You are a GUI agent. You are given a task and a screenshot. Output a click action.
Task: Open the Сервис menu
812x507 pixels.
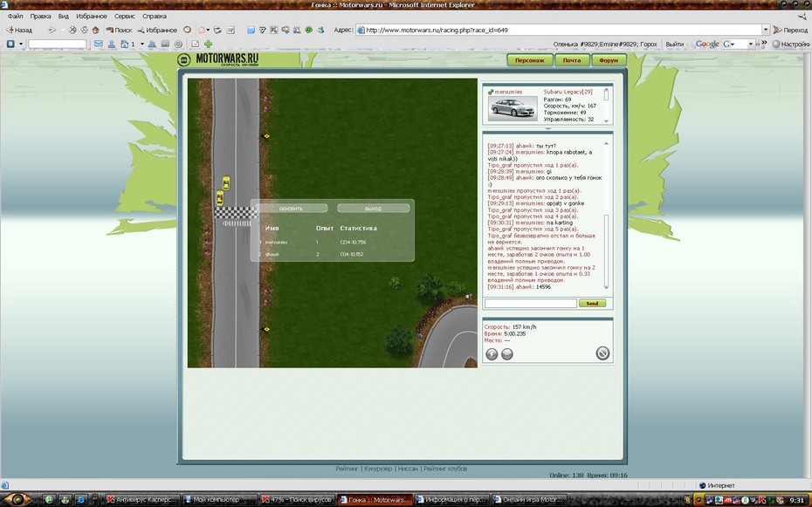[x=124, y=16]
